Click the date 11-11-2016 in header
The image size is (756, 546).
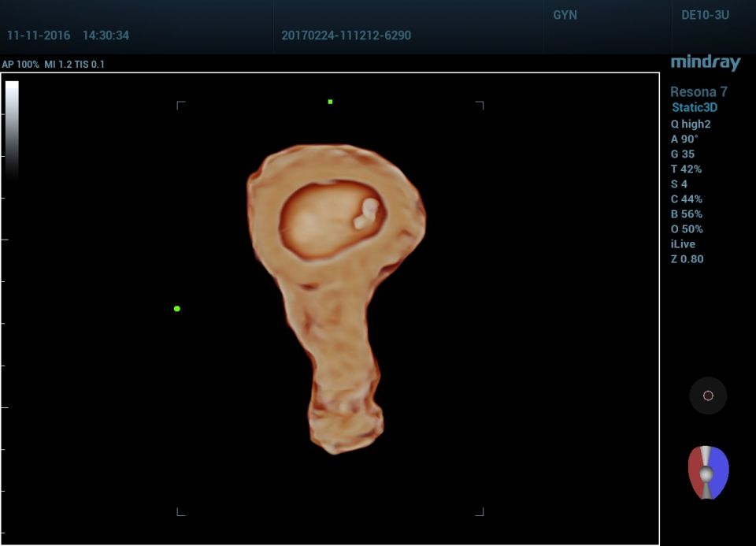point(39,35)
